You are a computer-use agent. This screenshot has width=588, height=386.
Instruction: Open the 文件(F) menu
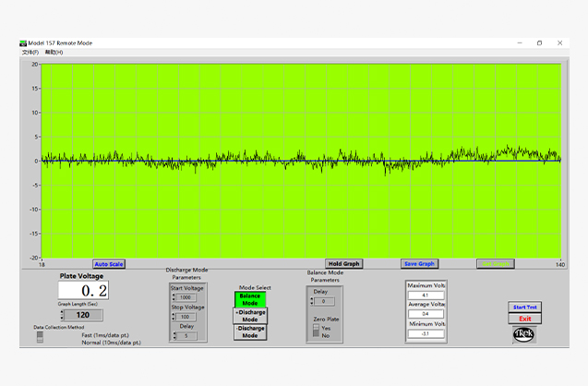30,53
